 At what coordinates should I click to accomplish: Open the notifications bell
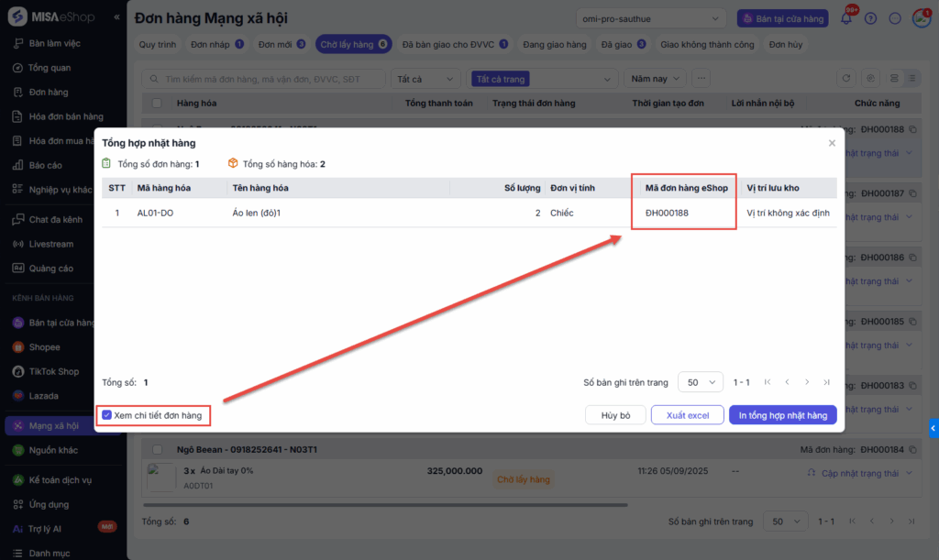coord(846,18)
